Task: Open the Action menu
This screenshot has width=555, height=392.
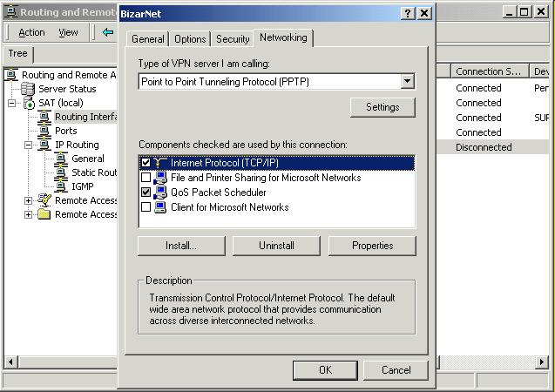Action: coord(31,32)
